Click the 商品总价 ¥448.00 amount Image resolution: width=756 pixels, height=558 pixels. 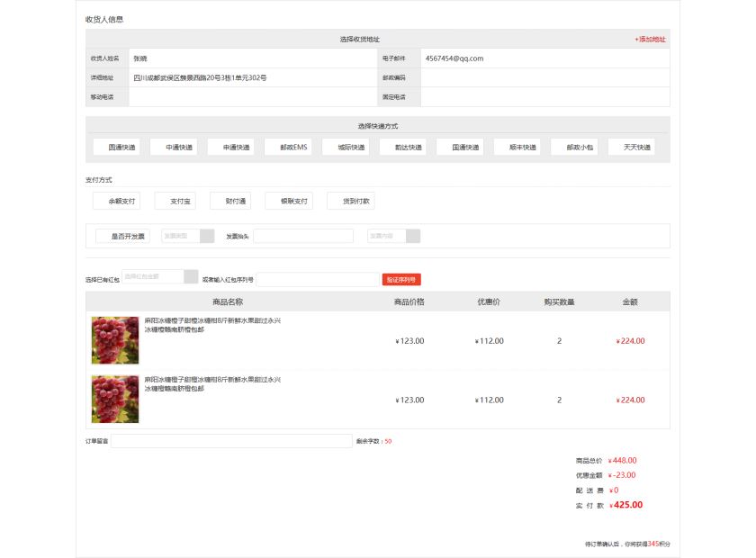[623, 461]
